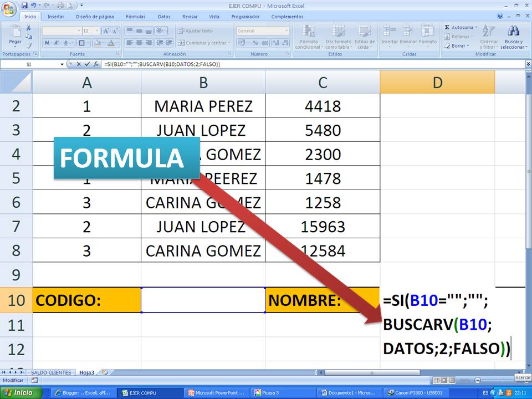Save the workbook from quick access toolbar
The image size is (532, 399).
point(24,6)
